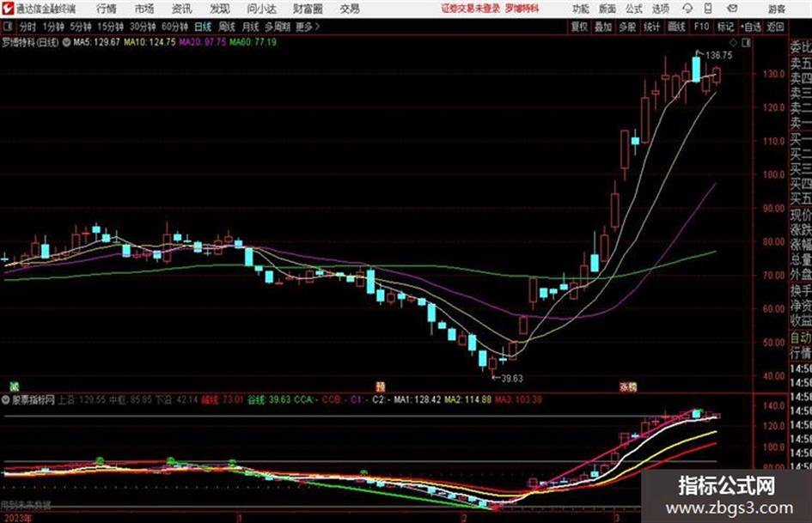Expand the 股票指标网 indicator dropdown arrow
The image size is (812, 523).
tap(6, 399)
